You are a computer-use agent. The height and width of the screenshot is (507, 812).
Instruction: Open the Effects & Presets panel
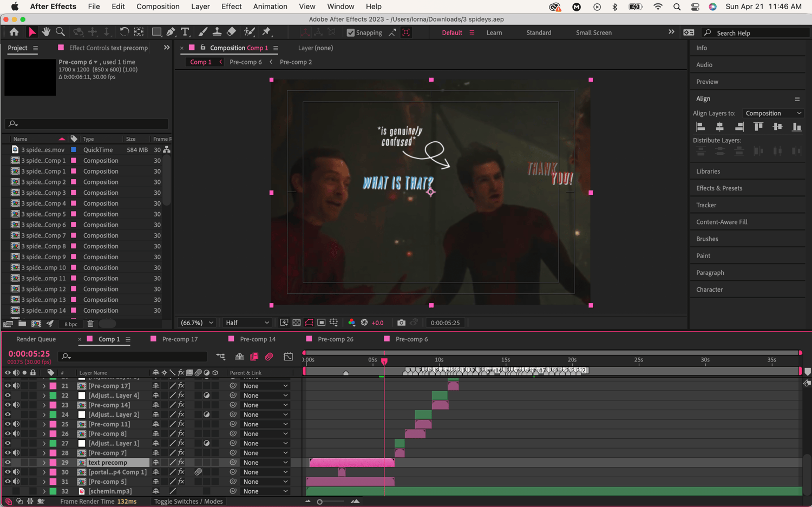coord(719,188)
